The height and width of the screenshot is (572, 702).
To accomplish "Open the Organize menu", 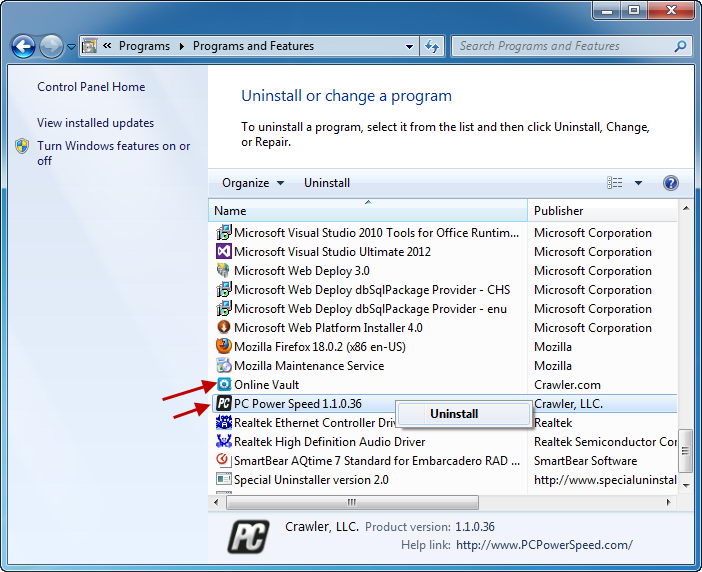I will point(253,183).
